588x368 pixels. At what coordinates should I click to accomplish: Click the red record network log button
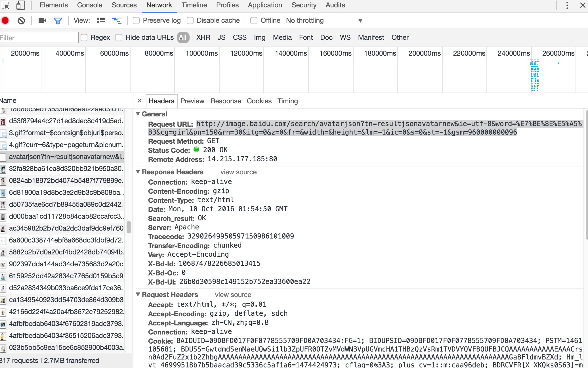(x=5, y=20)
